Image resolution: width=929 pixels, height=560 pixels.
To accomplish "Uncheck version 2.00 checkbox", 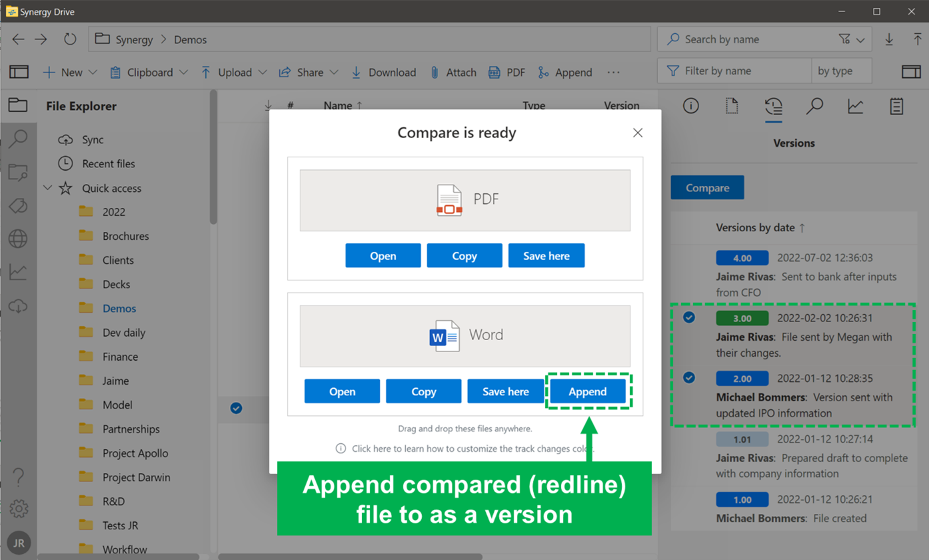I will (x=689, y=378).
